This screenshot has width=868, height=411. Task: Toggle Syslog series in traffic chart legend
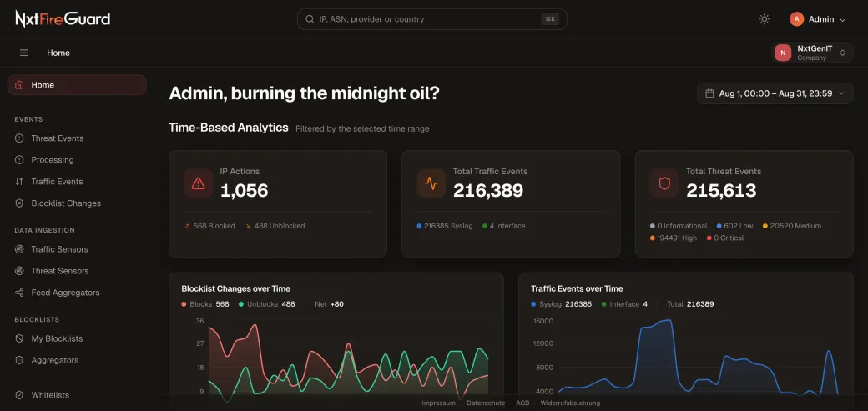click(561, 304)
